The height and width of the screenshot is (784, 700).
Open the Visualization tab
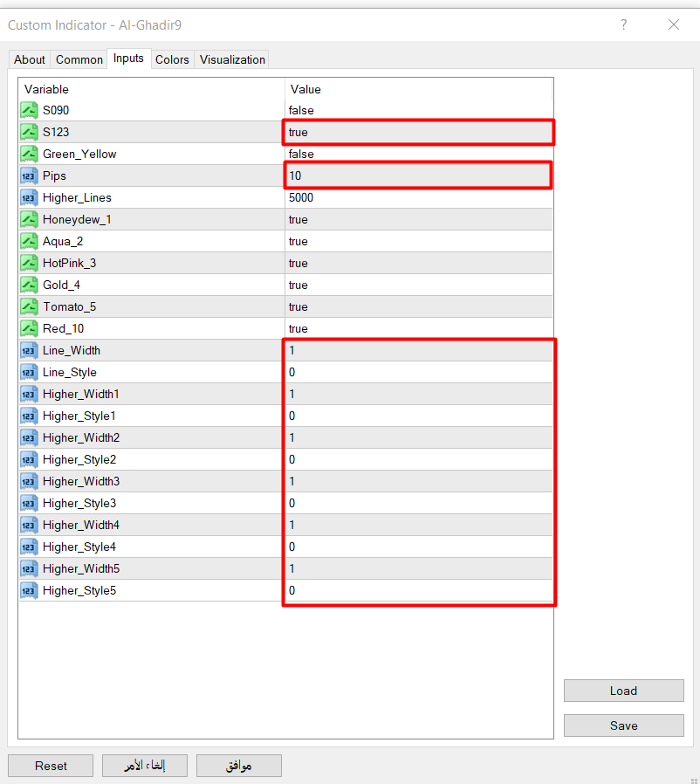232,59
